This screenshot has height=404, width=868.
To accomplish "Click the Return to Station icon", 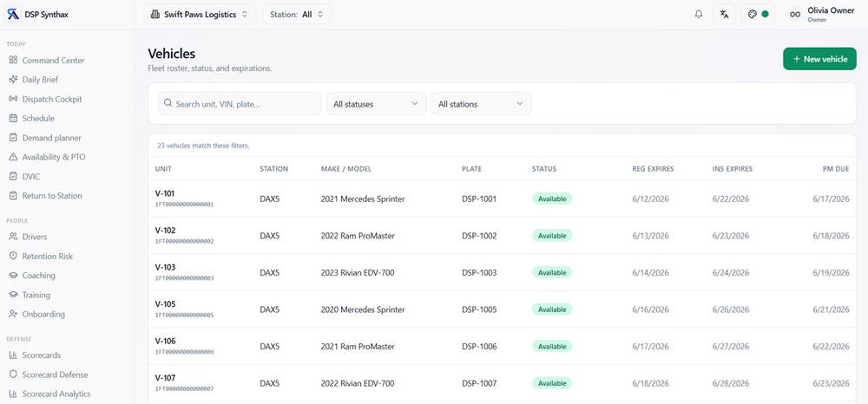I will coord(13,196).
